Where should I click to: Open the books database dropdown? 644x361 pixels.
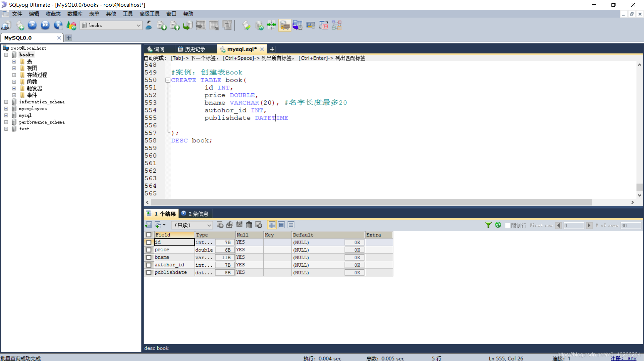(x=111, y=26)
